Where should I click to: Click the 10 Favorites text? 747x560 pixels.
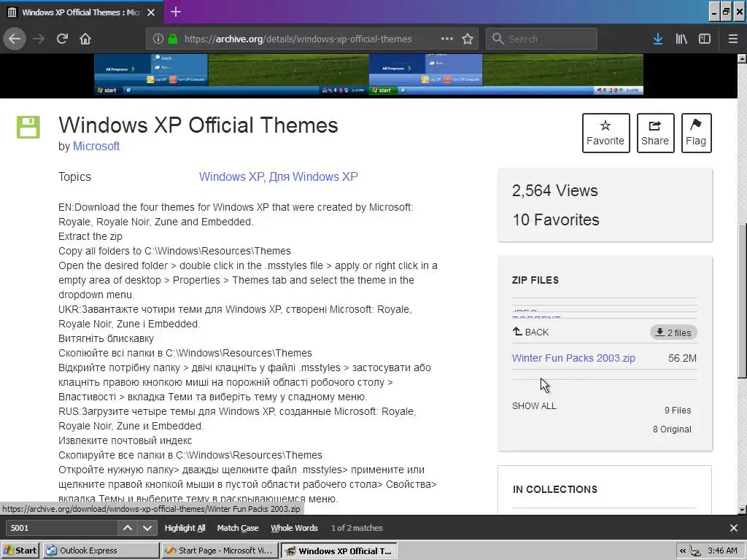point(555,219)
